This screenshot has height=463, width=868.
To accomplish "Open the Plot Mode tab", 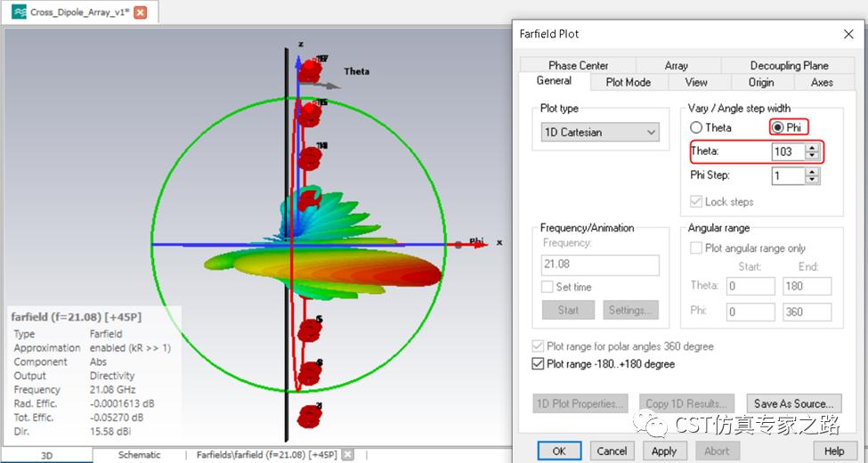I will 629,82.
